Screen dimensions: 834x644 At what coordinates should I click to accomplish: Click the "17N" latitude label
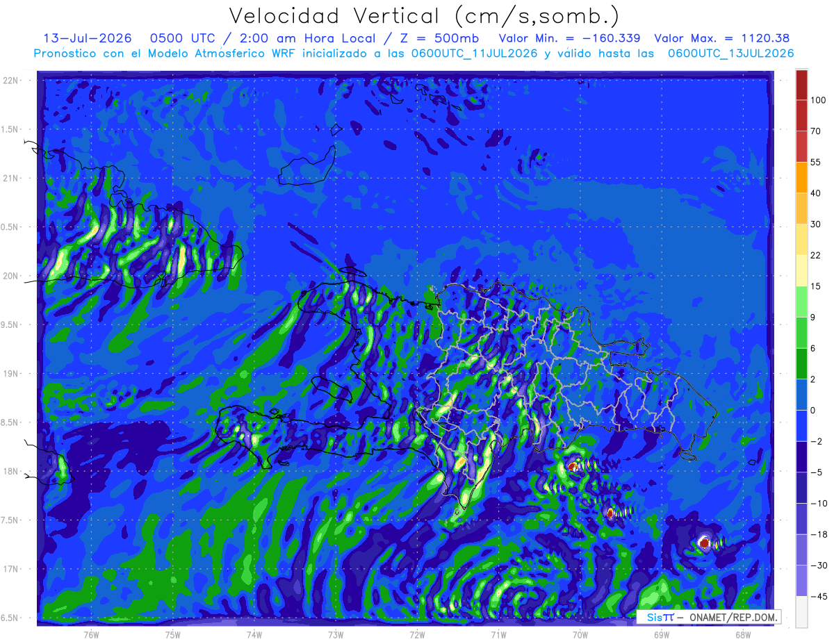11,570
